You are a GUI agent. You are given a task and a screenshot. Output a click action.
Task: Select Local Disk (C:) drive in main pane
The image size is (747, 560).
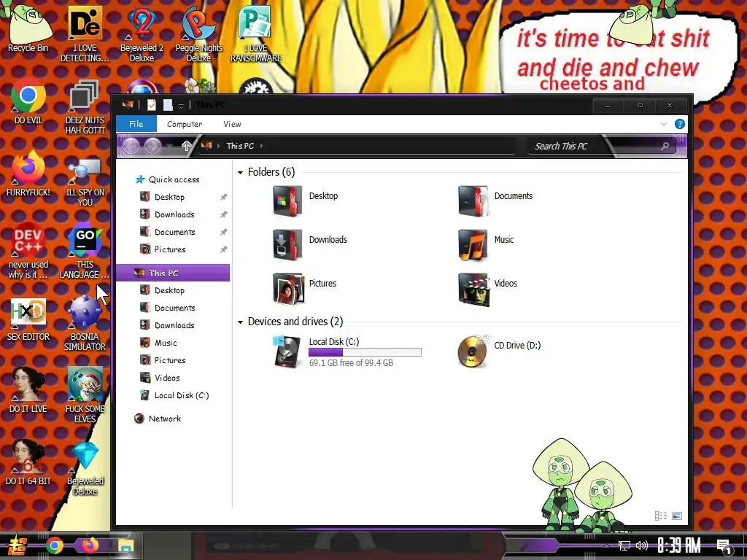coord(348,351)
